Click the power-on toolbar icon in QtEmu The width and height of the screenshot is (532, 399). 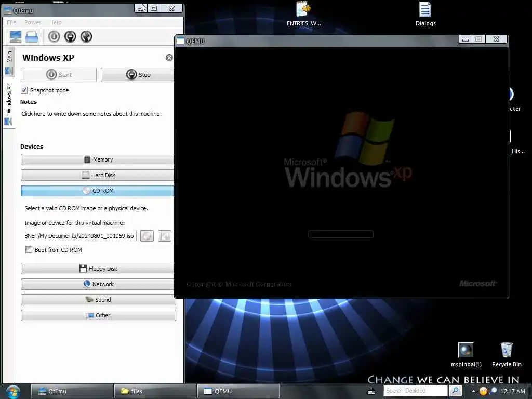coord(54,36)
